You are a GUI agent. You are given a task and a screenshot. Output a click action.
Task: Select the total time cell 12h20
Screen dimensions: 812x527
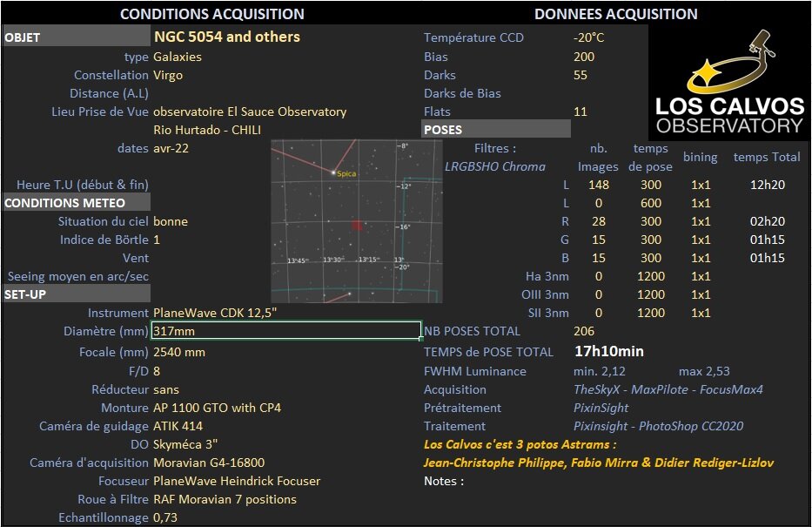click(x=768, y=185)
